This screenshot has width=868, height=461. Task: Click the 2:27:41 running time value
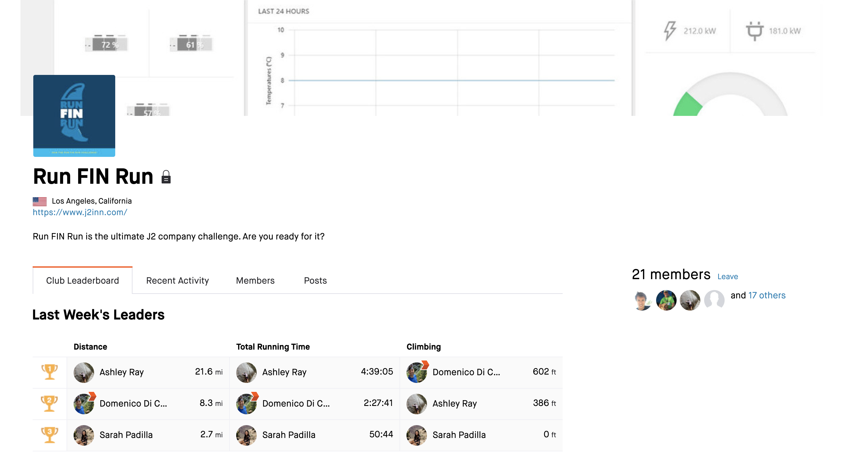click(378, 403)
